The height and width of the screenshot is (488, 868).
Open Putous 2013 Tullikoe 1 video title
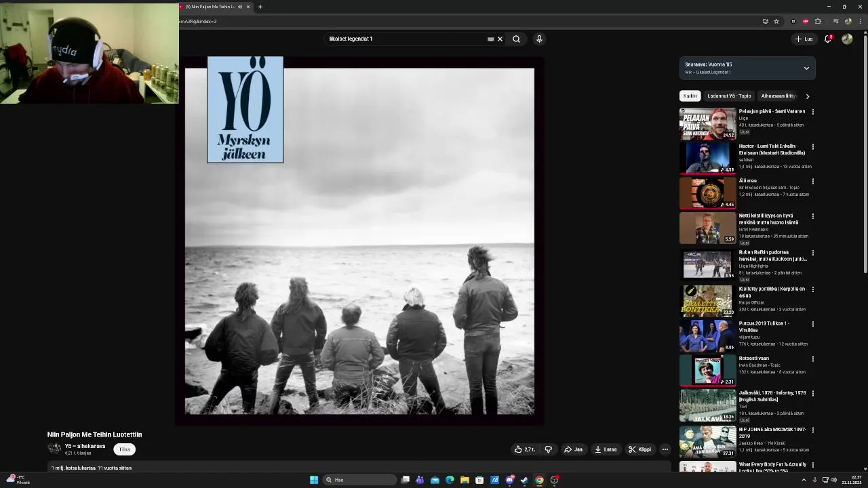pyautogui.click(x=764, y=327)
